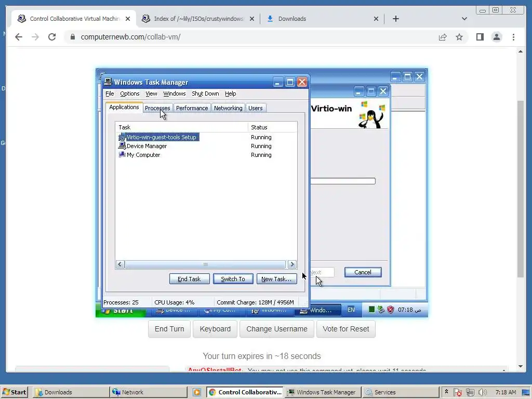Viewport: 532px width, 399px height.
Task: Click the right arrow of task list scrollbar
Action: pyautogui.click(x=292, y=264)
